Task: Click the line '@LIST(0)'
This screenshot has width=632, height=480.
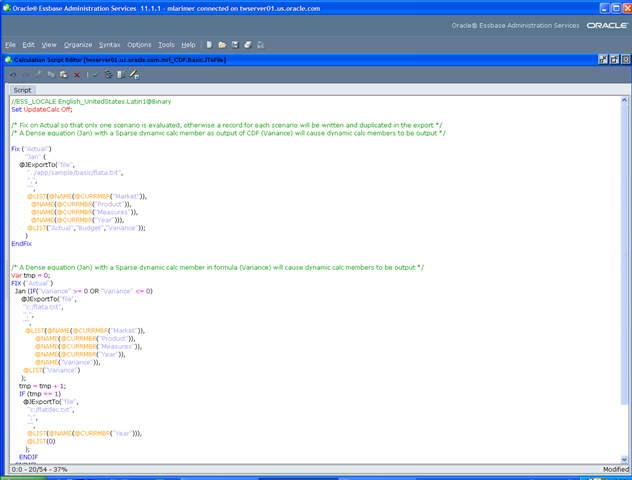Action: (x=41, y=441)
